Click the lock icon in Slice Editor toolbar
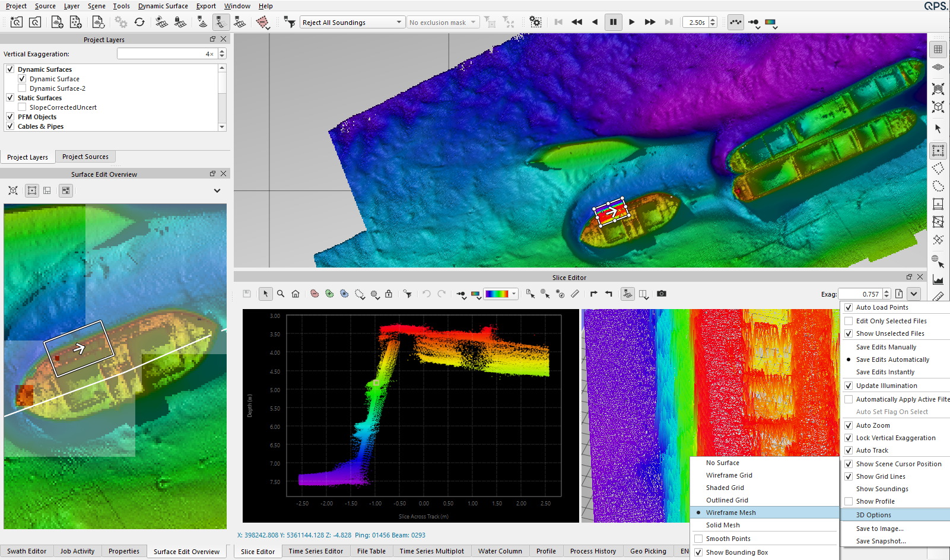The width and height of the screenshot is (950, 560). click(x=389, y=294)
